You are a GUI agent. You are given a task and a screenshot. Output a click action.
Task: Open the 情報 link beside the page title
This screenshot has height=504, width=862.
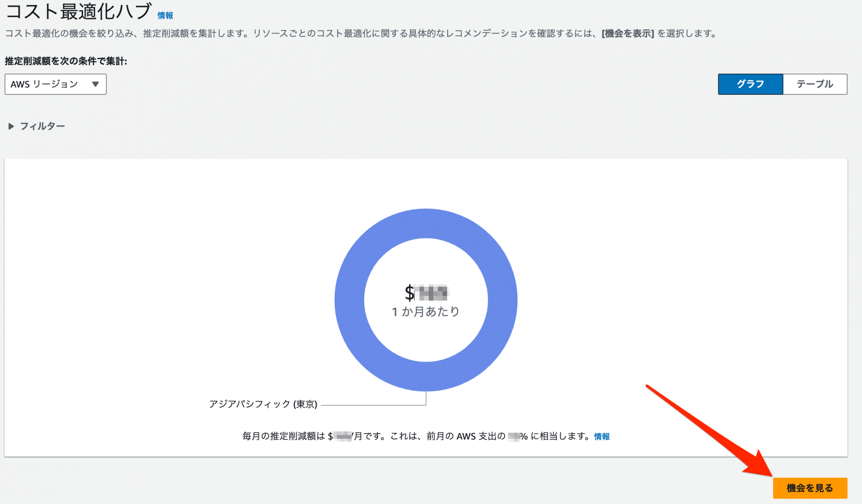click(164, 15)
